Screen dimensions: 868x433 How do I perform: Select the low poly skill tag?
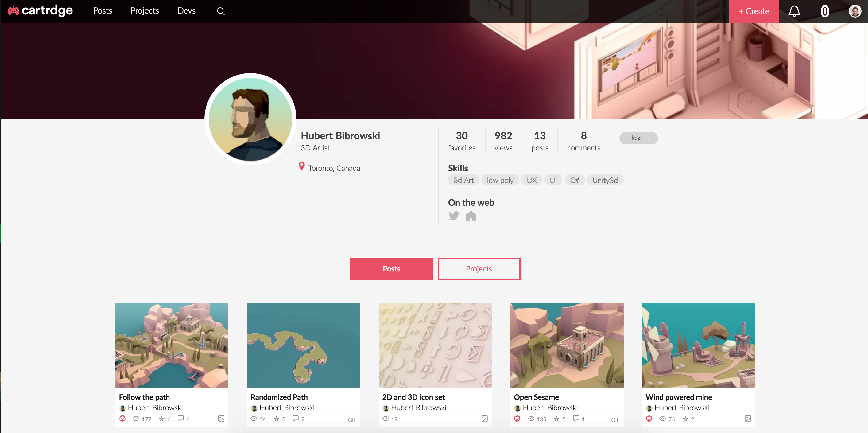point(500,180)
